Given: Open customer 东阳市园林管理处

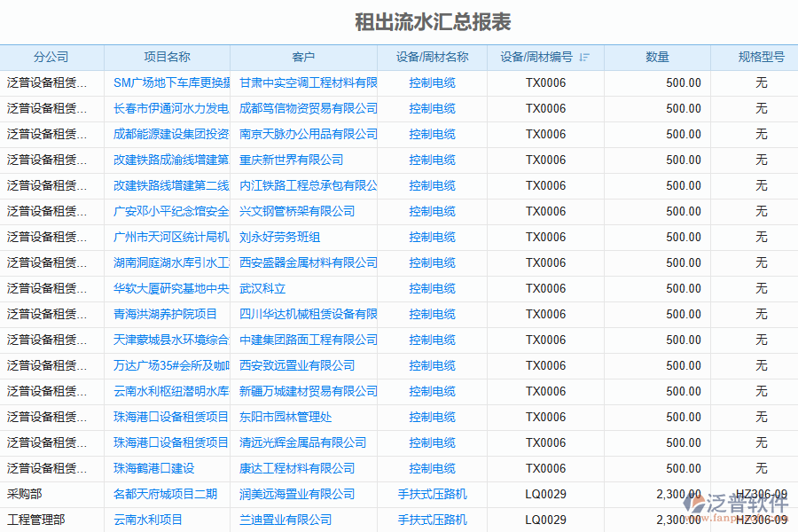Looking at the screenshot, I should (286, 418).
